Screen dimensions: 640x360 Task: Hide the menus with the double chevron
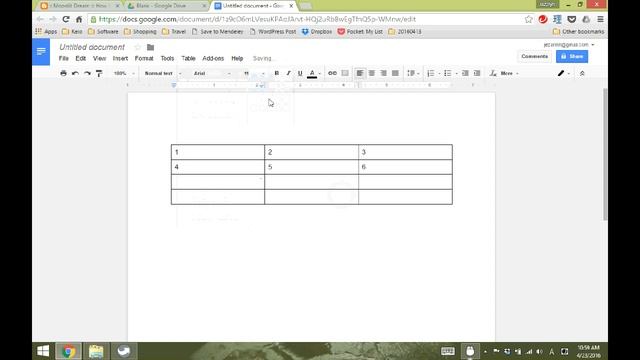(582, 73)
